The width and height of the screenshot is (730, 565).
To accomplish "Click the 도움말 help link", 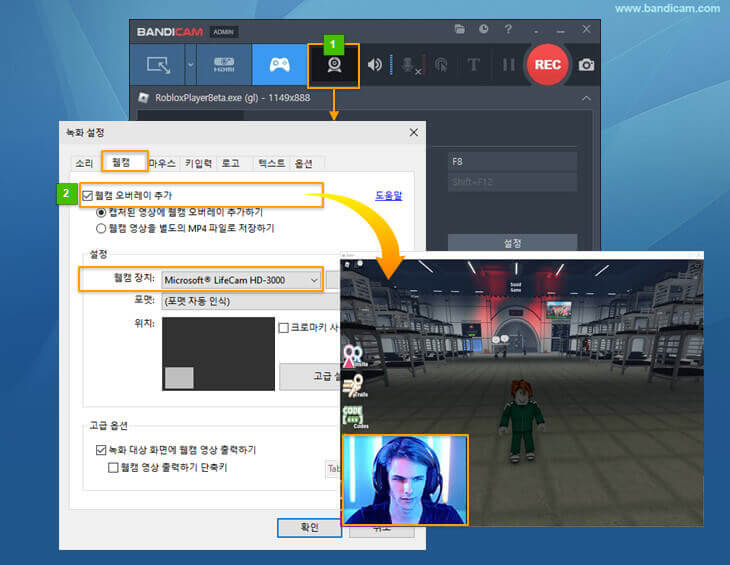I will (x=388, y=196).
